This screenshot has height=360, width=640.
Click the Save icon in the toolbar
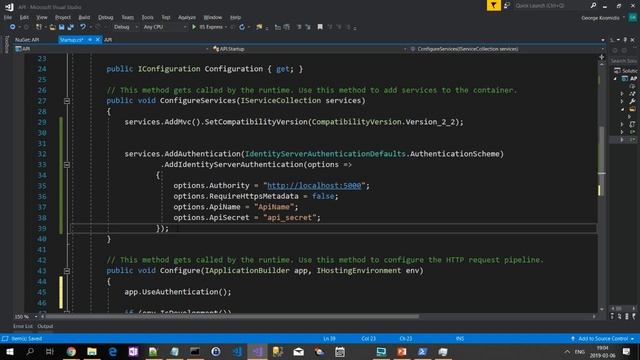click(x=61, y=27)
